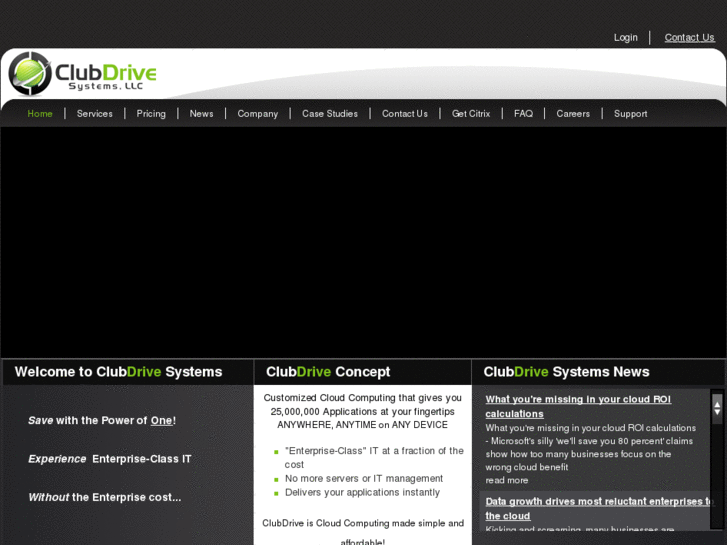Click 'read more' under the ROI news item
727x545 pixels.
point(506,481)
